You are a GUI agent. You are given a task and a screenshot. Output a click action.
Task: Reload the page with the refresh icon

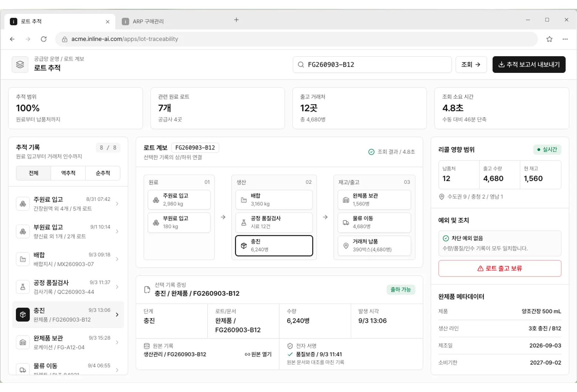[x=44, y=39]
